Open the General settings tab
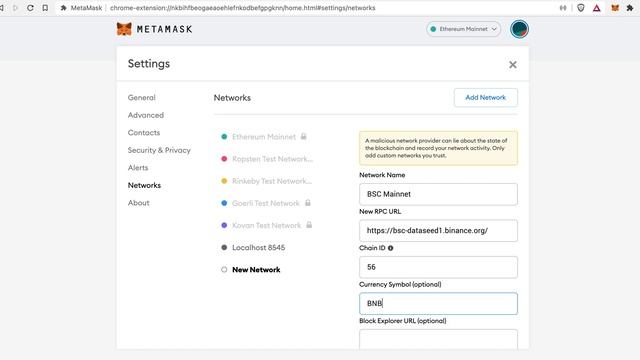This screenshot has height=360, width=640. click(x=142, y=98)
